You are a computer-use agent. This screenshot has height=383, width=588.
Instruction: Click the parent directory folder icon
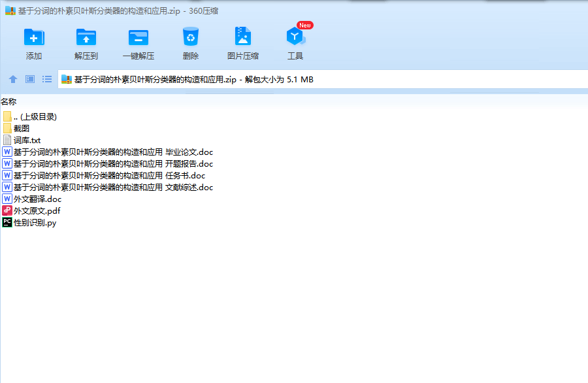click(x=7, y=116)
